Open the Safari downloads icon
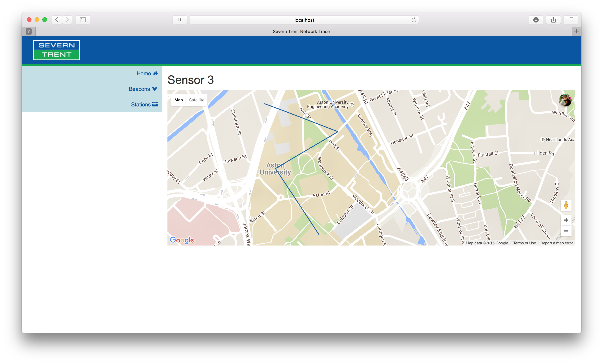 coord(536,20)
